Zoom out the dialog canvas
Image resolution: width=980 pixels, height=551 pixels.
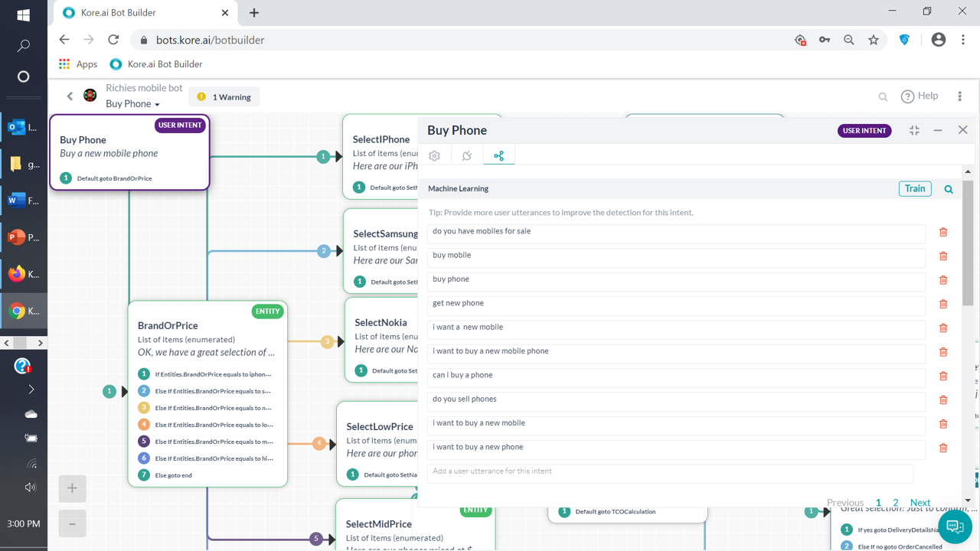pos(72,524)
